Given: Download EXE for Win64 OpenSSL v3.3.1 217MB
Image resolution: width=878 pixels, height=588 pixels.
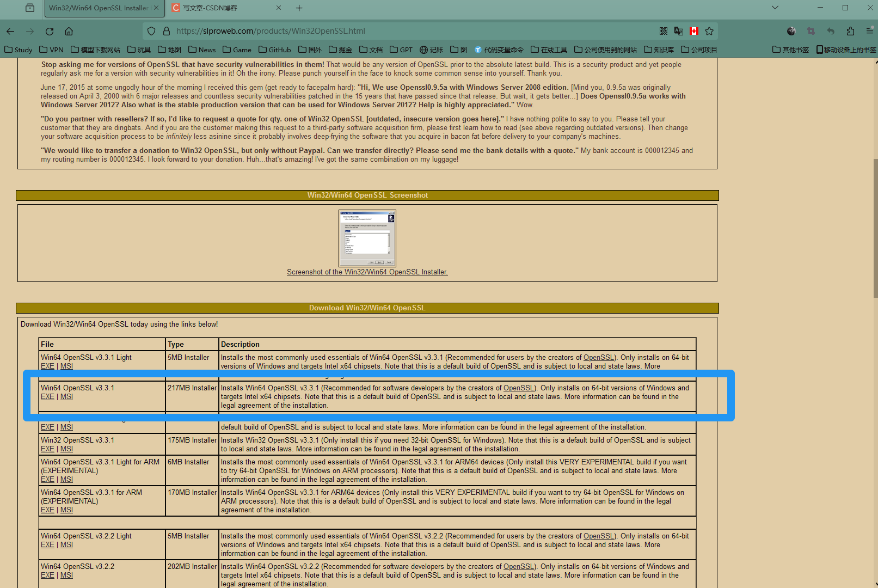Looking at the screenshot, I should (47, 396).
